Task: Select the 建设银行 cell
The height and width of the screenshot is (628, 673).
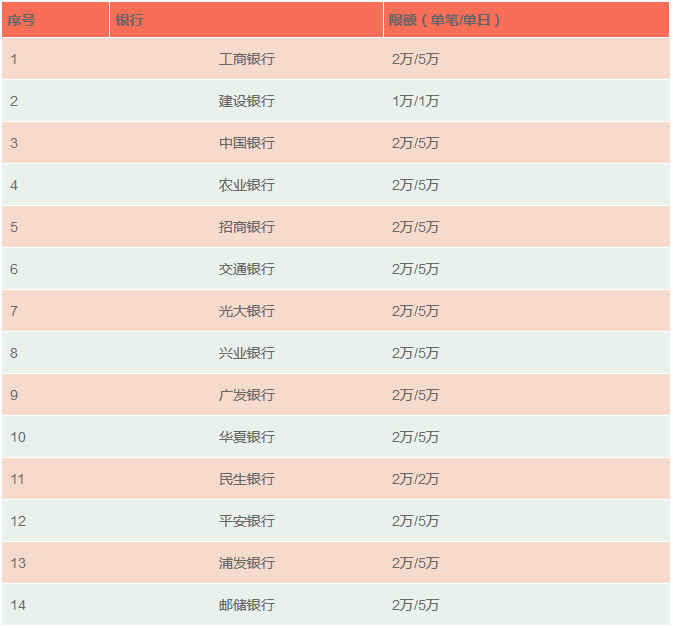Action: [x=246, y=101]
